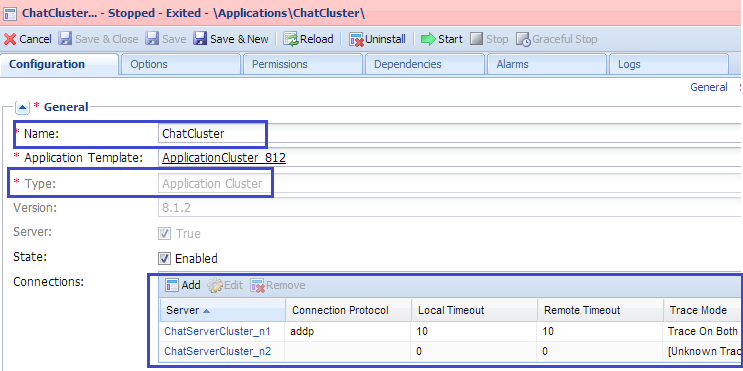The image size is (743, 371).
Task: Click the red Cancel X icon
Action: point(10,39)
